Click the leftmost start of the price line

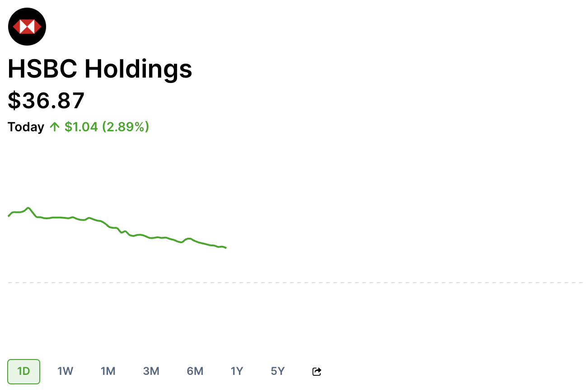click(x=9, y=216)
